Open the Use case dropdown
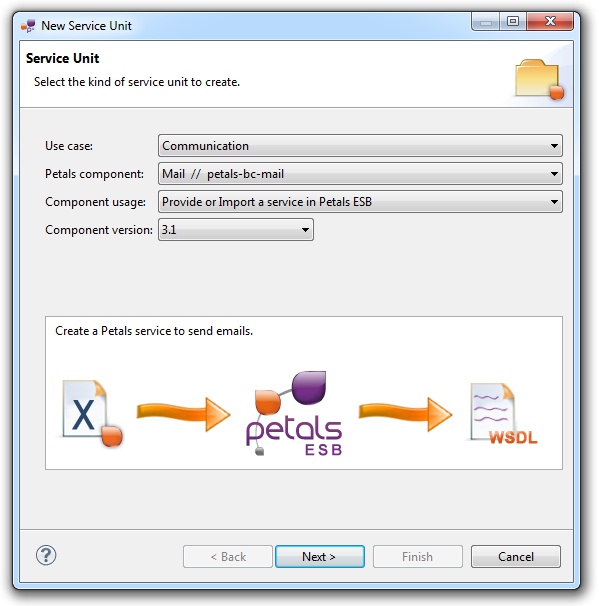The width and height of the screenshot is (599, 606). (x=360, y=146)
